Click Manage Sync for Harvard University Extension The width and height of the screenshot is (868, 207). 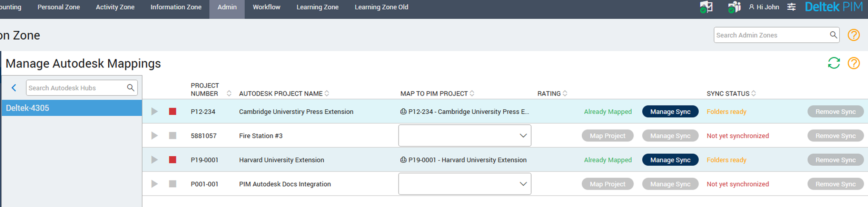coord(670,160)
